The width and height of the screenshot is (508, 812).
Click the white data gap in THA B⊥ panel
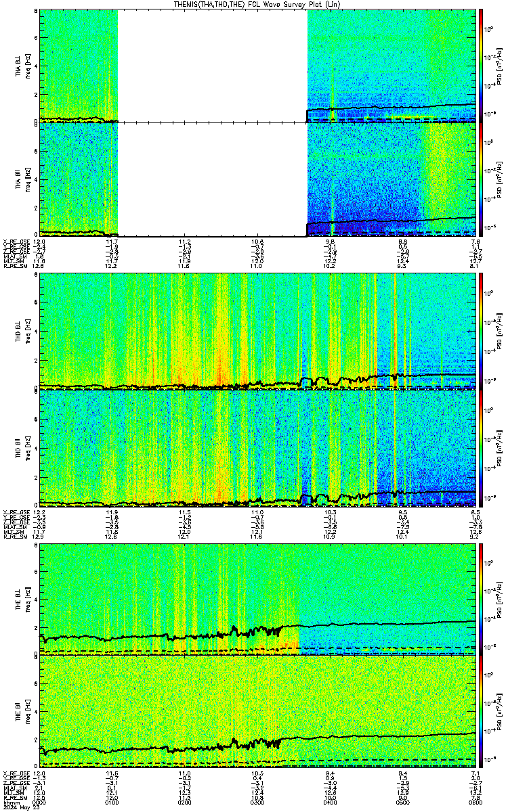point(213,66)
